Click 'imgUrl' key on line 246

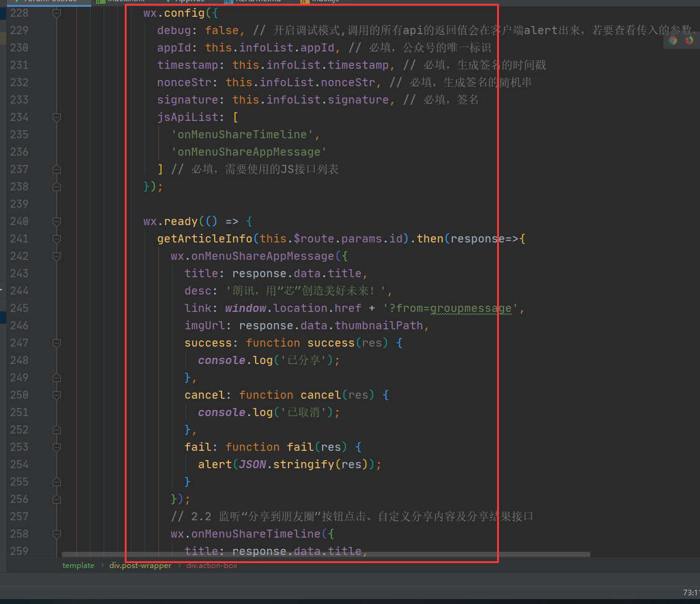coord(205,326)
